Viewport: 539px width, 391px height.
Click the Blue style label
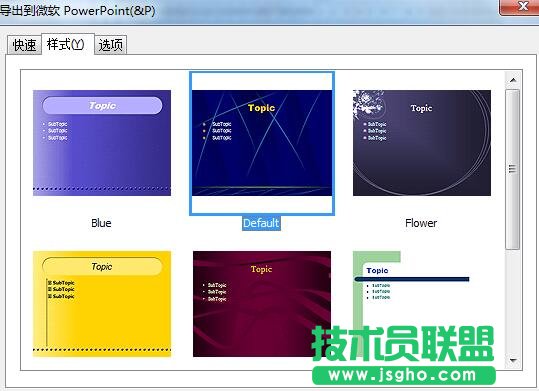101,223
